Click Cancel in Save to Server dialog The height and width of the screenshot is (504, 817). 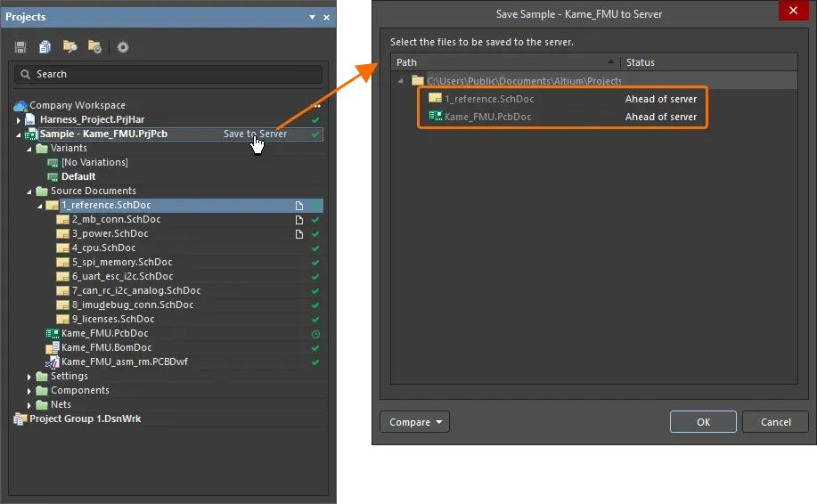click(775, 422)
